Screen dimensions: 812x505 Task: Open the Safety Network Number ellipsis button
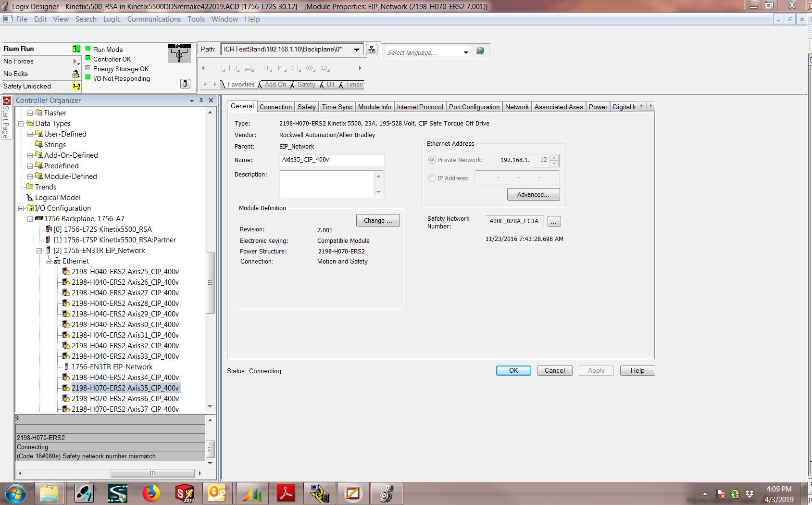tap(554, 221)
